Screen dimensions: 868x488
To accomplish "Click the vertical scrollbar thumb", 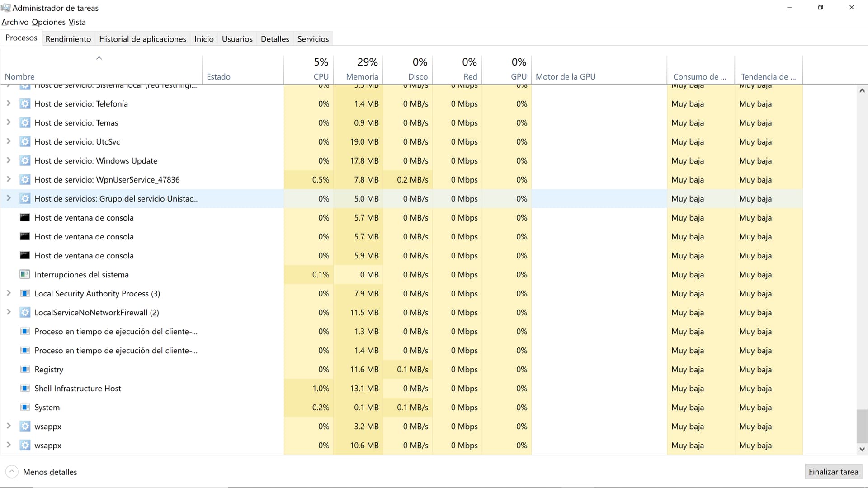I will 862,426.
